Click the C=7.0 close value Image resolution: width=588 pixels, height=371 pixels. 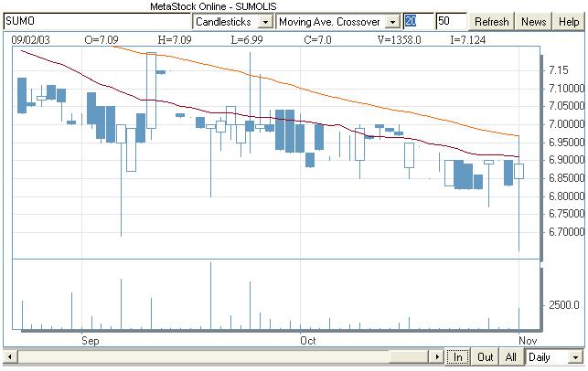coord(317,39)
